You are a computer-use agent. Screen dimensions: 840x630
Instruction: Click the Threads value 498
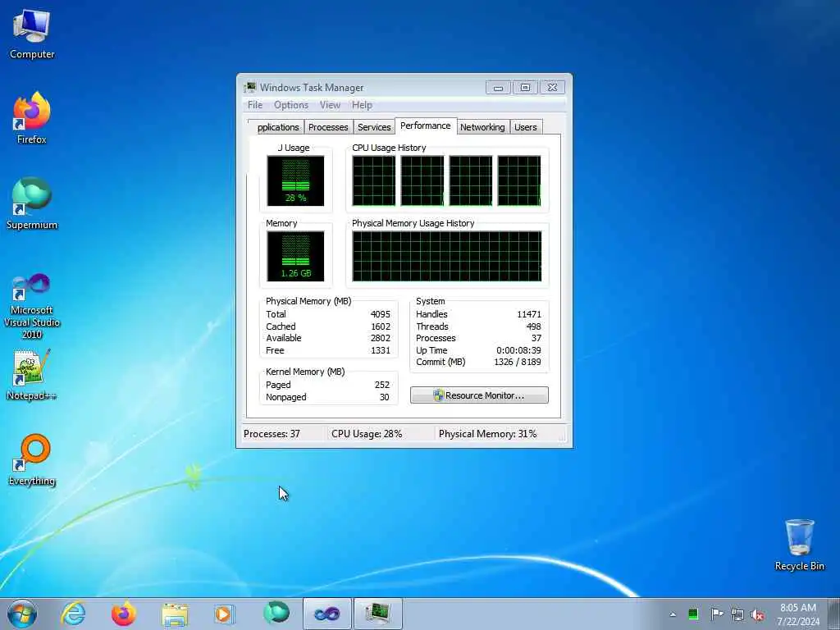point(533,326)
